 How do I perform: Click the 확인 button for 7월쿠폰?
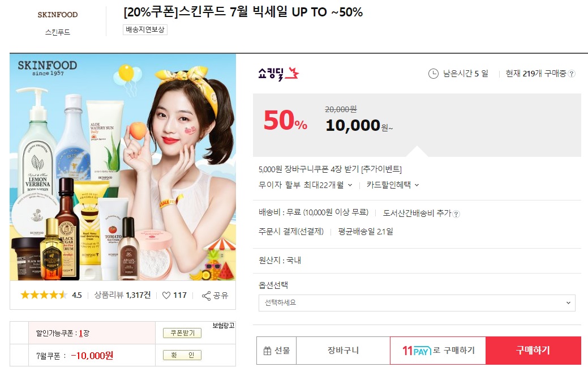coord(182,355)
